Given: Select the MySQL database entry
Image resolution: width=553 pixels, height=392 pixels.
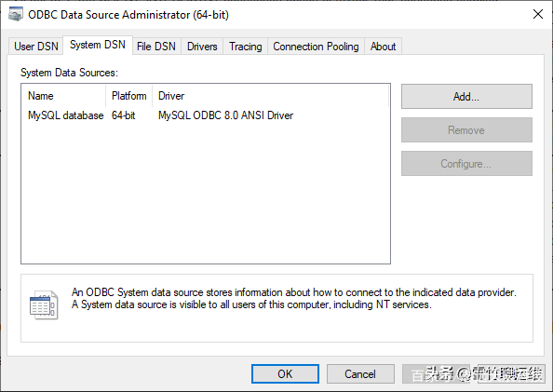Looking at the screenshot, I should point(65,115).
